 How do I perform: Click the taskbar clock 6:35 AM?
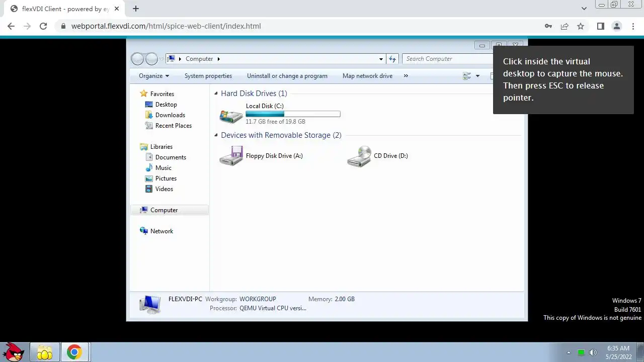(618, 348)
